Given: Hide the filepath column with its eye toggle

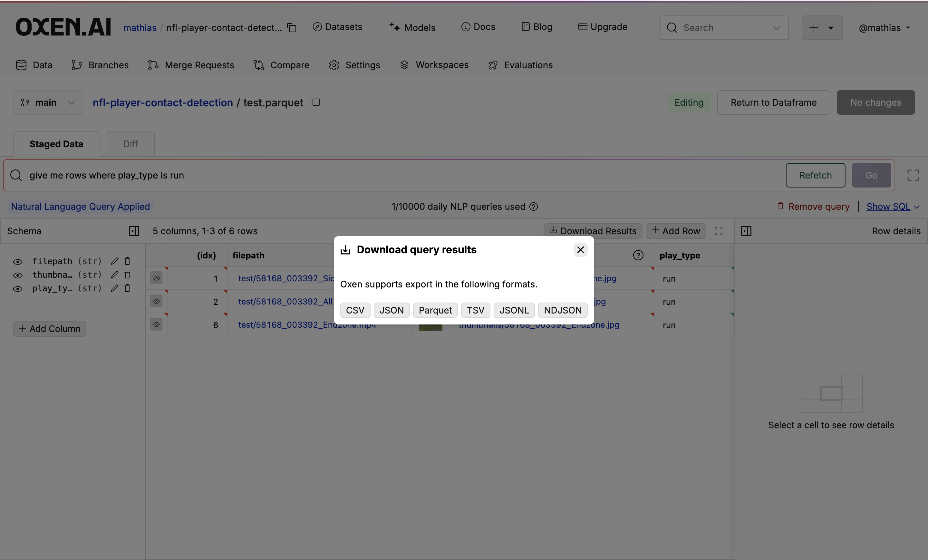Looking at the screenshot, I should 18,261.
